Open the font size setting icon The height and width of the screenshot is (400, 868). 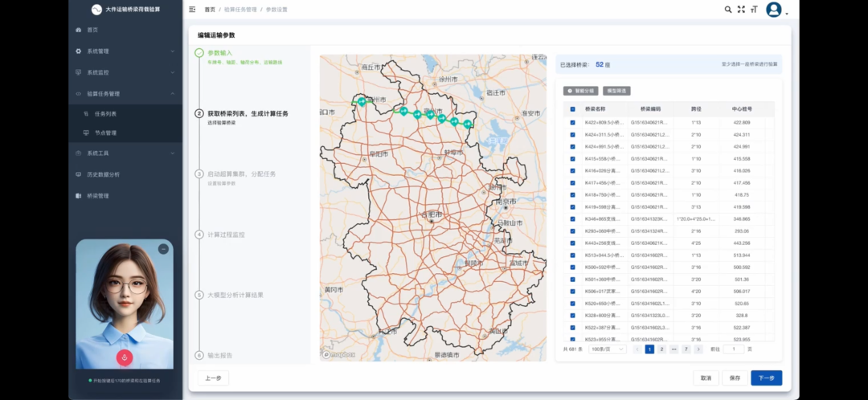tap(754, 10)
